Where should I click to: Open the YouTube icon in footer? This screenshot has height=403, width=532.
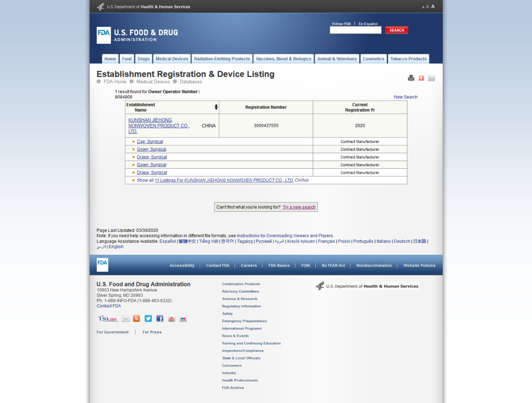tap(171, 319)
